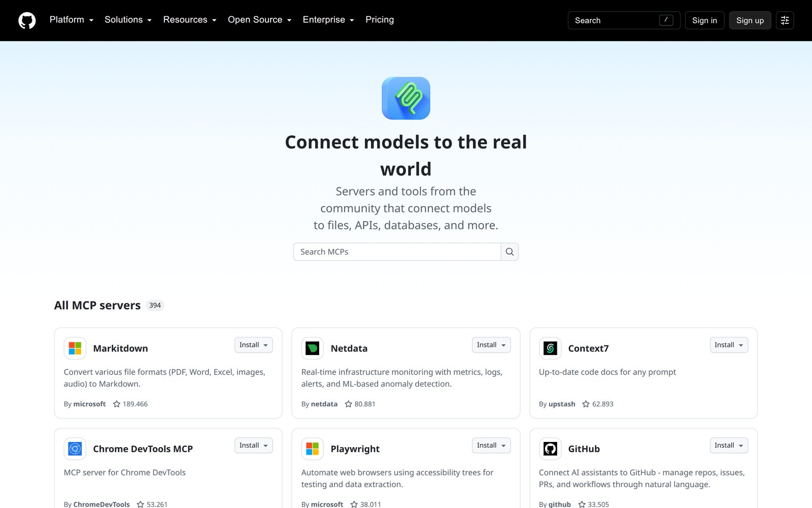
Task: Open Install dropdown for Playwright
Action: (x=491, y=446)
